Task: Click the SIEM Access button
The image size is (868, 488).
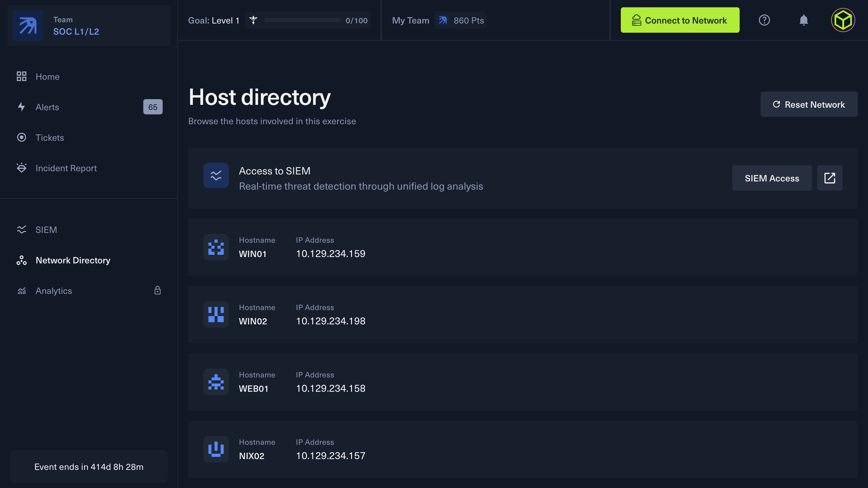Action: pos(772,178)
